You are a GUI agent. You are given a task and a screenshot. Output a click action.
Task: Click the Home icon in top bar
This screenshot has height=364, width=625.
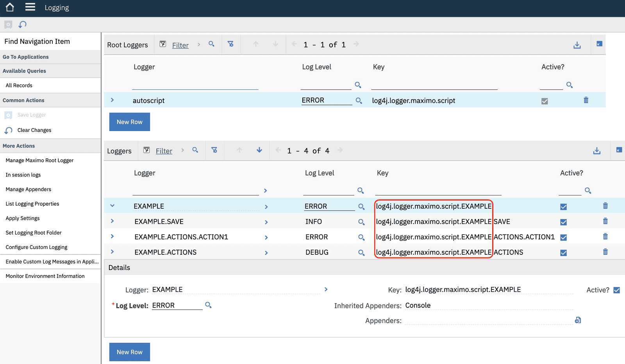pos(9,7)
